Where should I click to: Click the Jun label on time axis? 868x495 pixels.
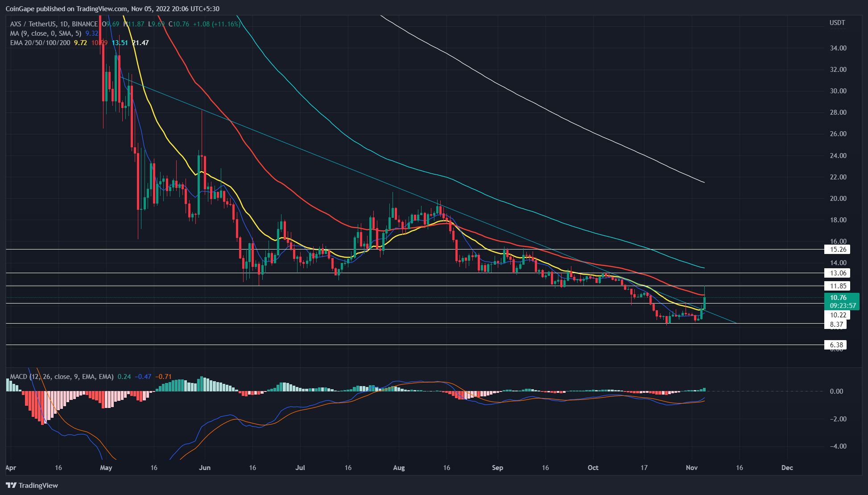click(205, 468)
